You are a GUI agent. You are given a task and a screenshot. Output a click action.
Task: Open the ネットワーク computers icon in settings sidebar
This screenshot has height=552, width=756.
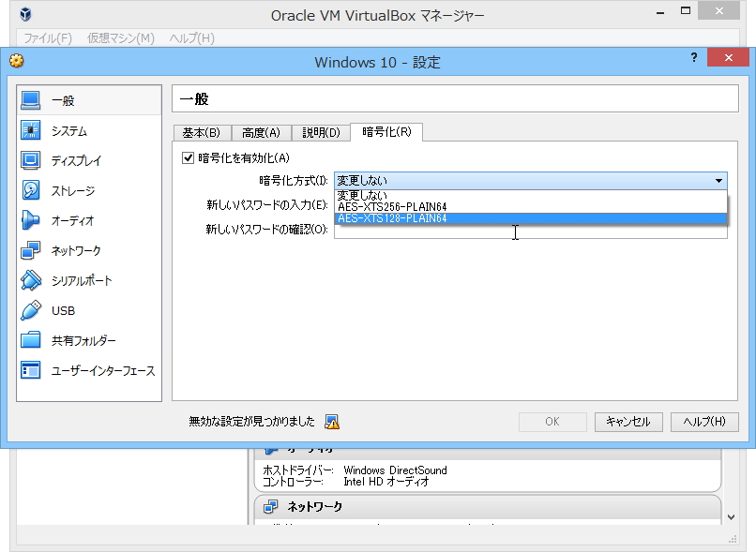30,250
